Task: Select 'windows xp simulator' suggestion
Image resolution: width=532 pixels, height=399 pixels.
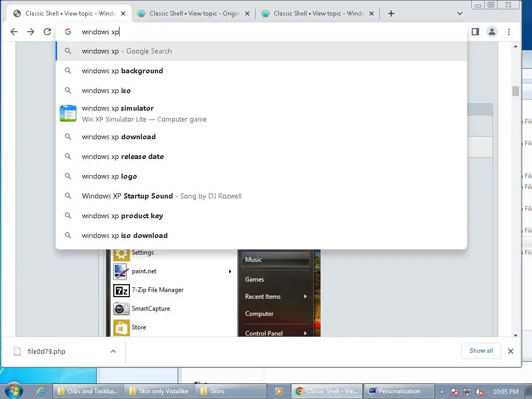Action: point(261,114)
